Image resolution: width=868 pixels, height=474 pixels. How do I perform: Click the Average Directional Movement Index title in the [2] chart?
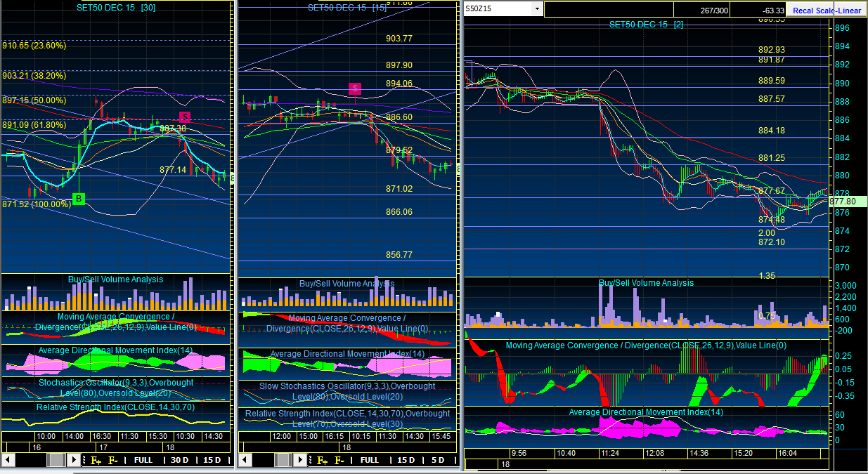tap(646, 412)
